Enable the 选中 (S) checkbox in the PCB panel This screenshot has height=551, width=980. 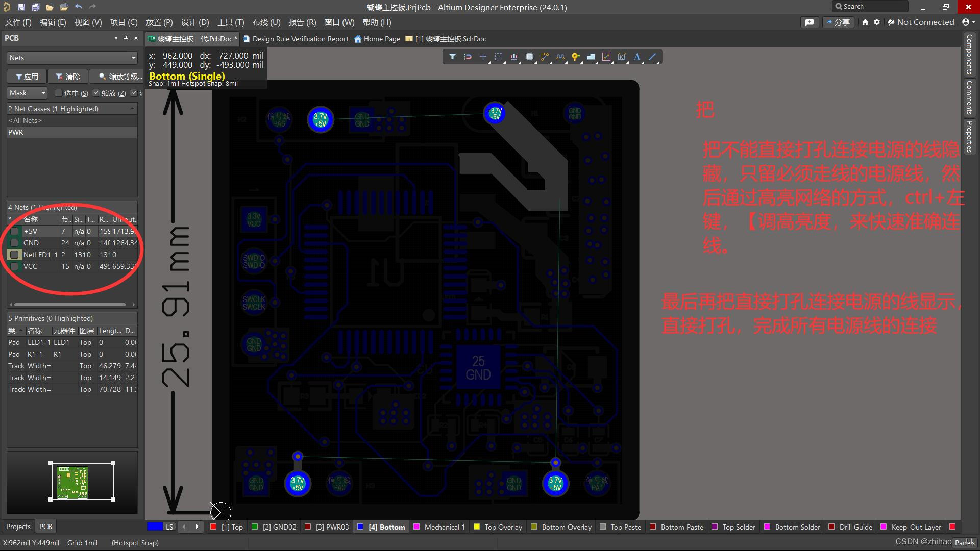click(59, 93)
